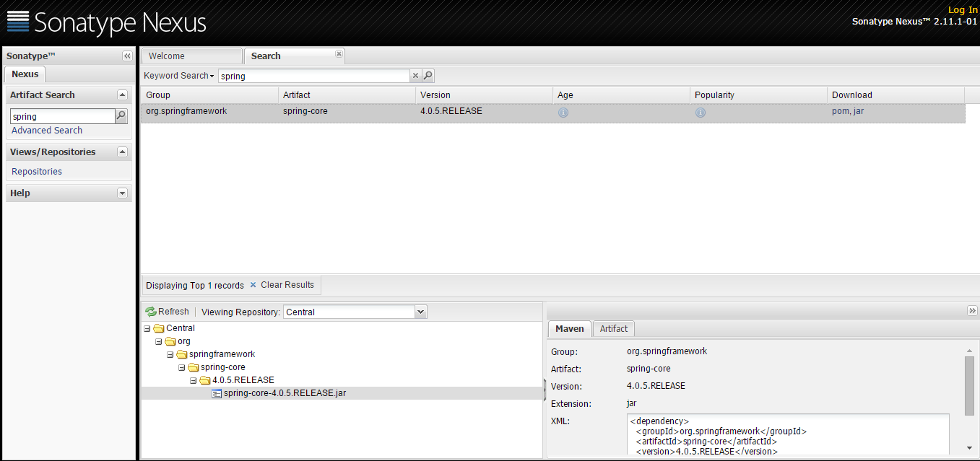
Task: Collapse the artifact details panel with double-arrow
Action: click(x=972, y=310)
